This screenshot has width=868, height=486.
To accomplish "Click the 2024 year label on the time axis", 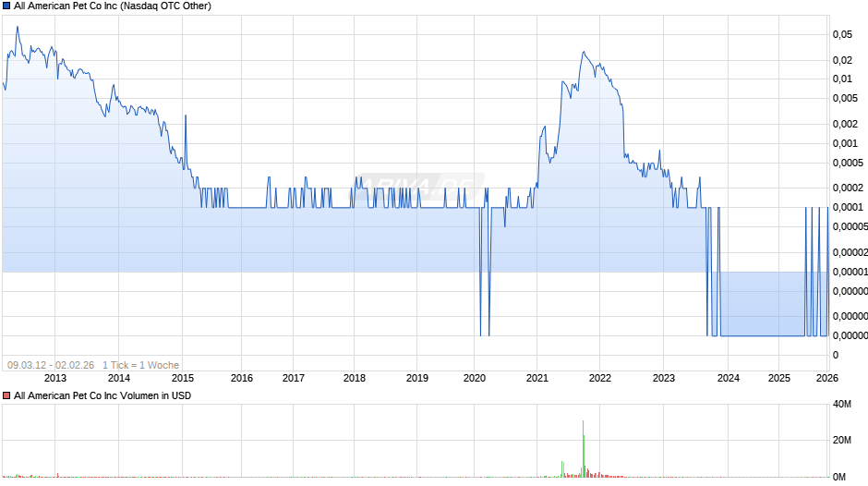I will click(729, 378).
